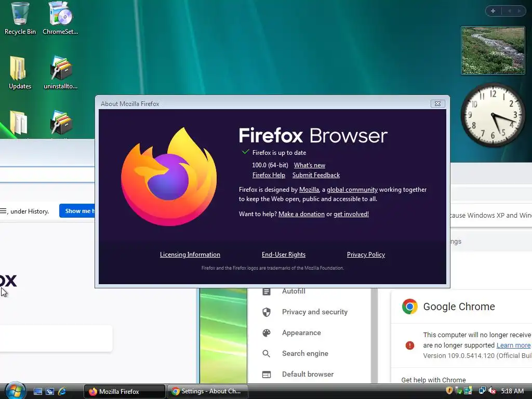Click the 'get involved!' link

[x=351, y=214]
